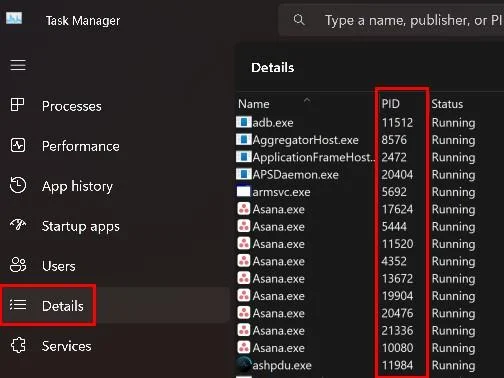Click PID value 11984
This screenshot has width=504, height=378.
click(x=397, y=365)
